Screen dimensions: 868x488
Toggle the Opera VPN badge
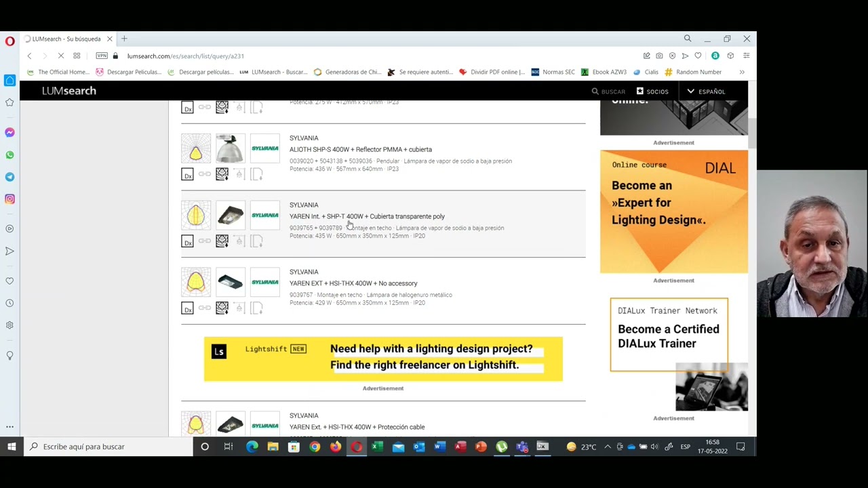[102, 56]
